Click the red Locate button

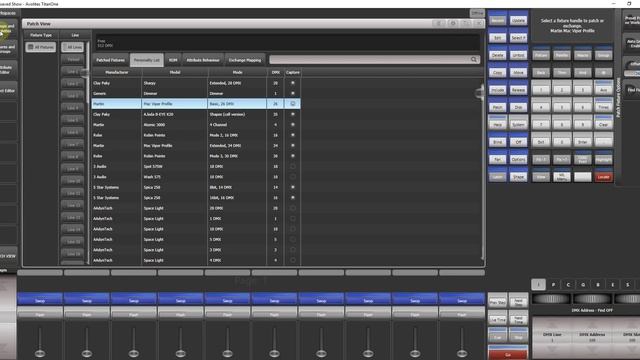coord(603,177)
